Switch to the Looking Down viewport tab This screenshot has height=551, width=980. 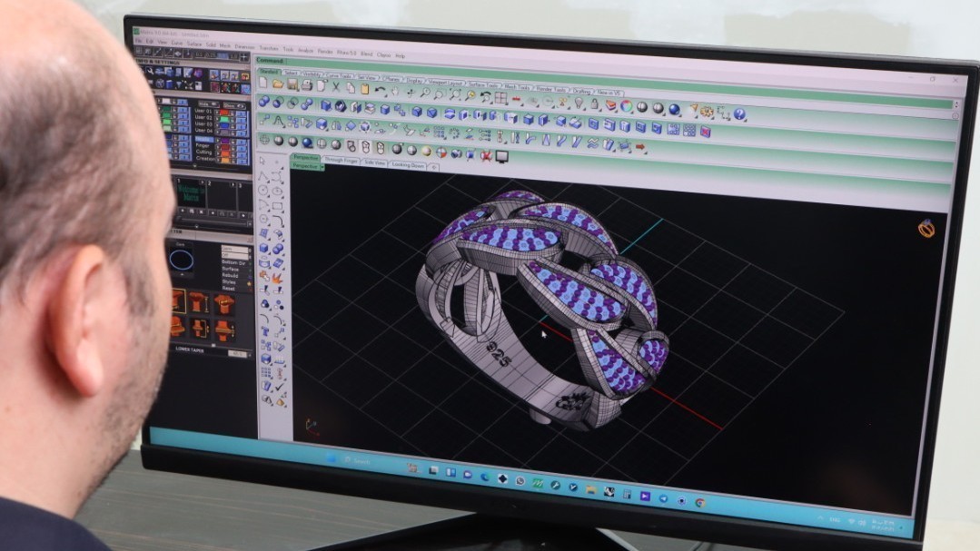(x=408, y=165)
